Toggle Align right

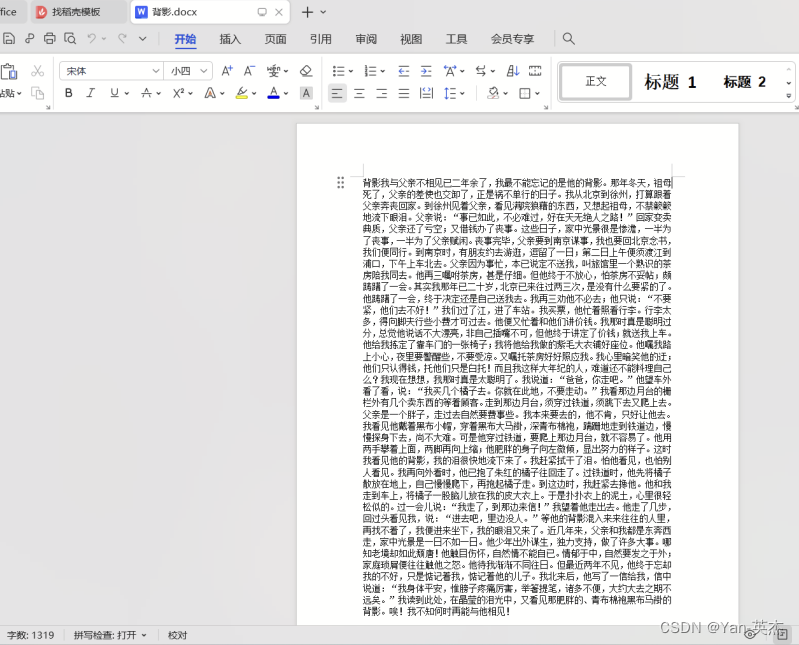click(381, 93)
